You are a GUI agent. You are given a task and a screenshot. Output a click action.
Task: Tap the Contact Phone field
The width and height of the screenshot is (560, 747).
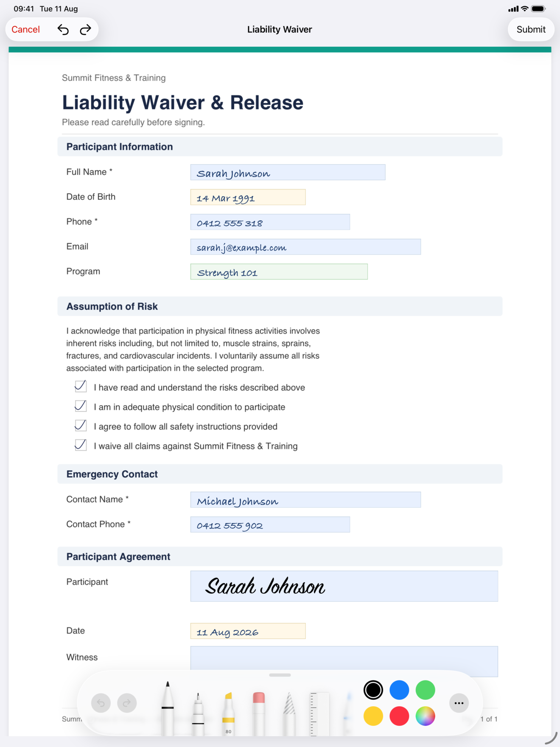click(x=270, y=525)
